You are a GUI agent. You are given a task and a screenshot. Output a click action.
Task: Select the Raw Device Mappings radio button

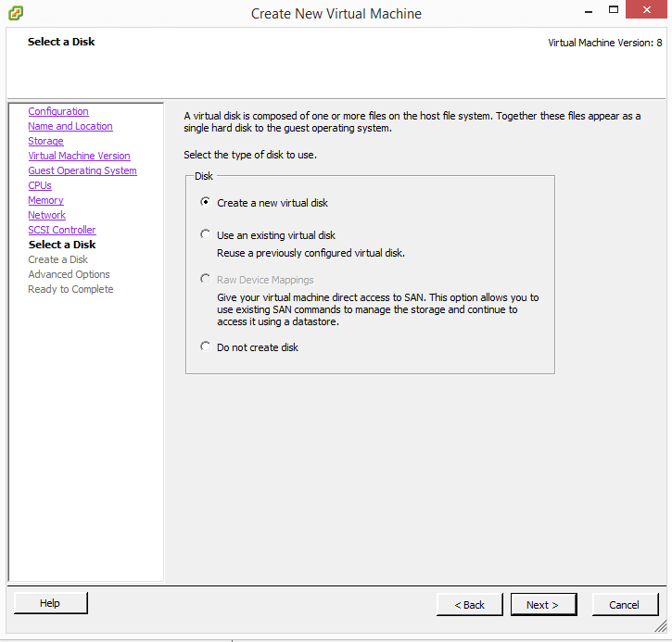205,279
